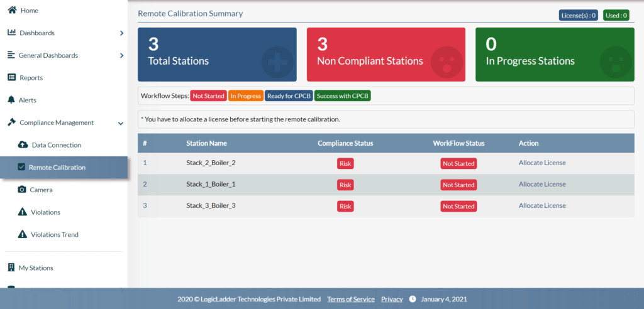Click the In Progress workflow step badge
Image resolution: width=644 pixels, height=309 pixels.
[x=246, y=96]
